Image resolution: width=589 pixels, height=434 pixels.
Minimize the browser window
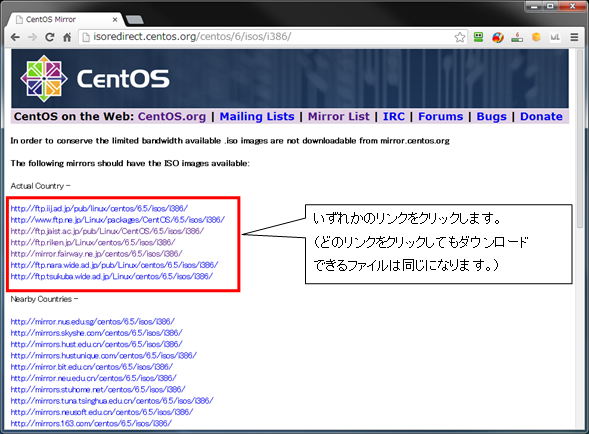click(x=533, y=6)
